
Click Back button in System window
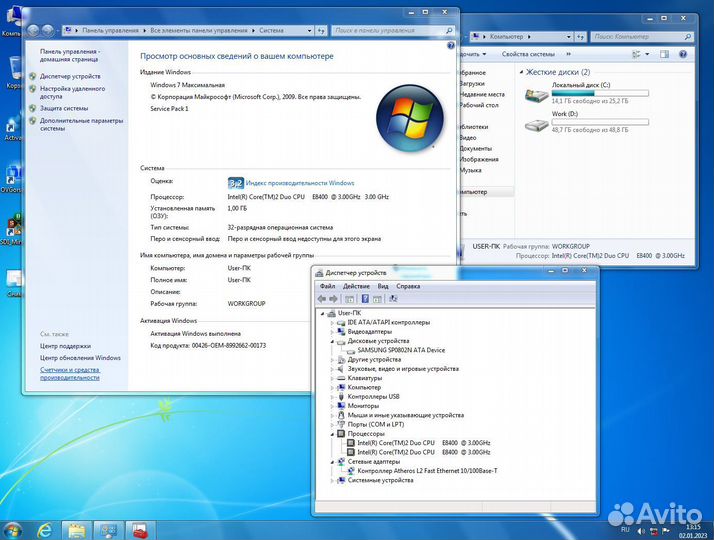(x=33, y=31)
